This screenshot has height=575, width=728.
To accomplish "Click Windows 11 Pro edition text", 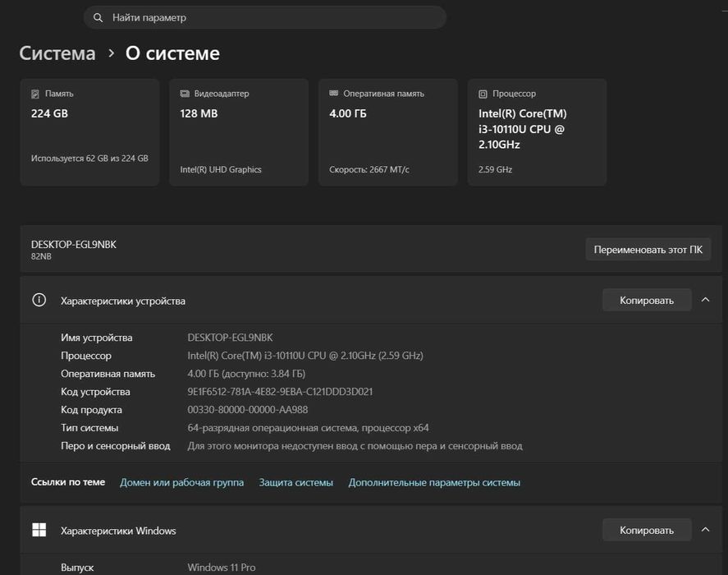I will (222, 568).
